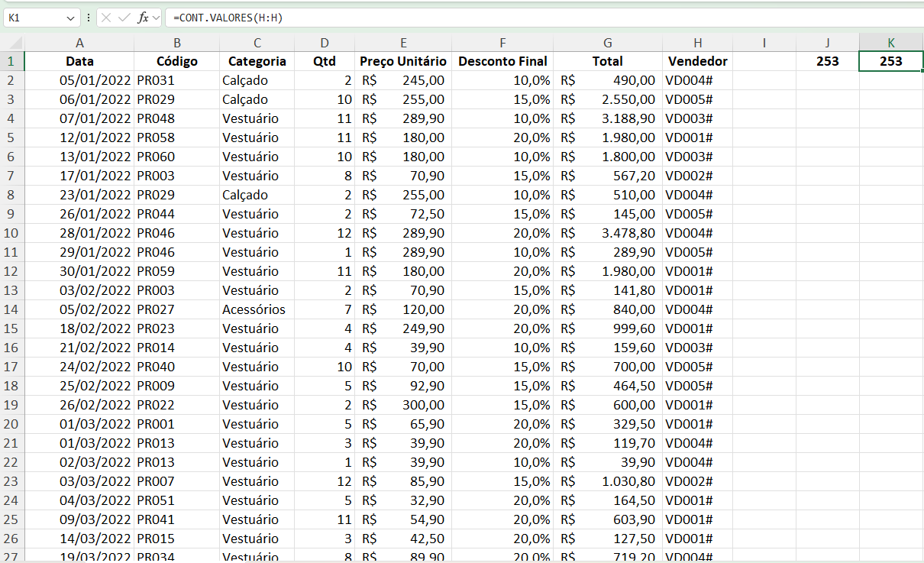Click total cell 141,80

point(607,290)
